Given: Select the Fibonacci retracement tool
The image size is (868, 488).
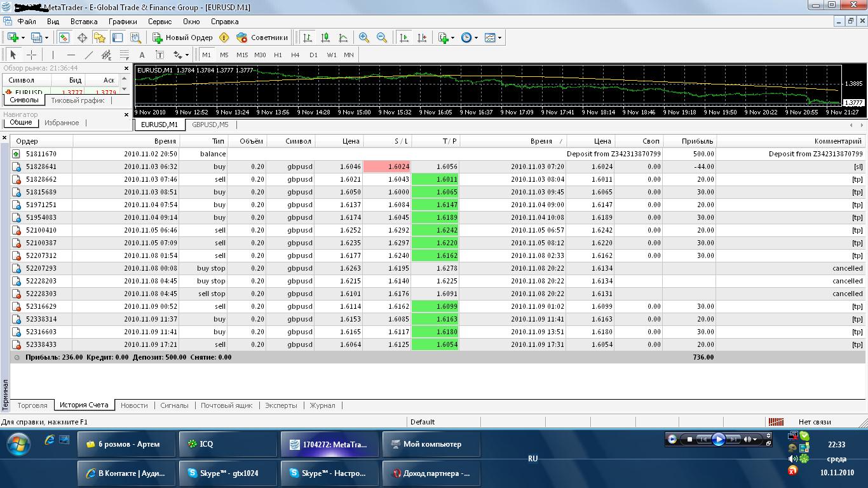Looking at the screenshot, I should [x=124, y=55].
